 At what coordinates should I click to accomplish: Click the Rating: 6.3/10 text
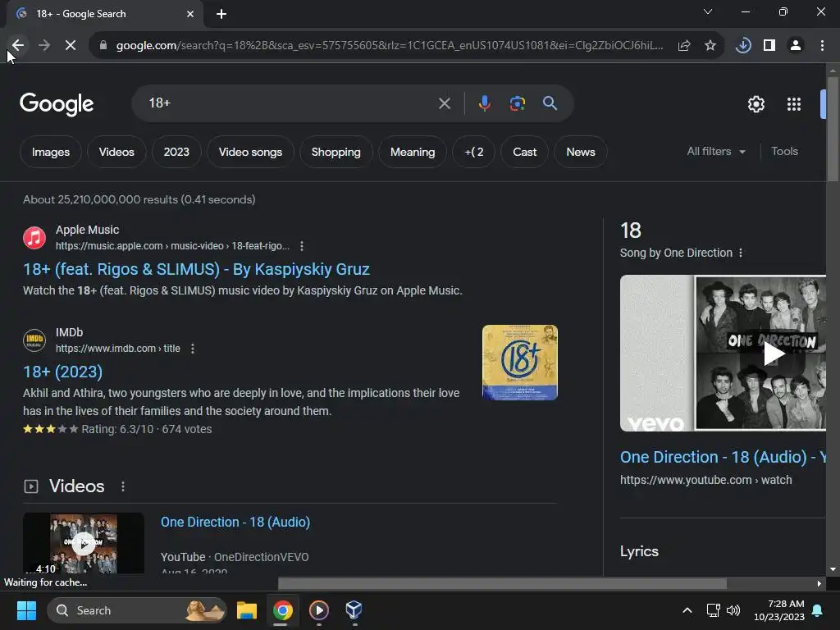pyautogui.click(x=117, y=429)
